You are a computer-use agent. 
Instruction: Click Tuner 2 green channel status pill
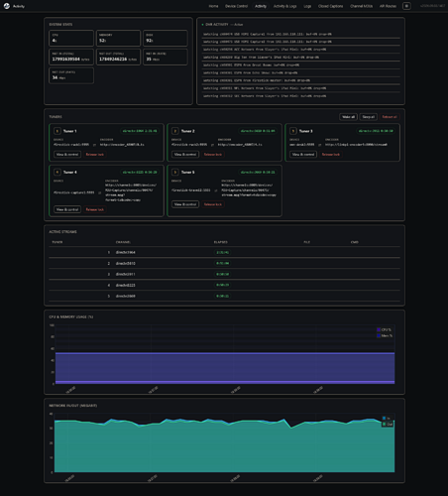click(258, 131)
